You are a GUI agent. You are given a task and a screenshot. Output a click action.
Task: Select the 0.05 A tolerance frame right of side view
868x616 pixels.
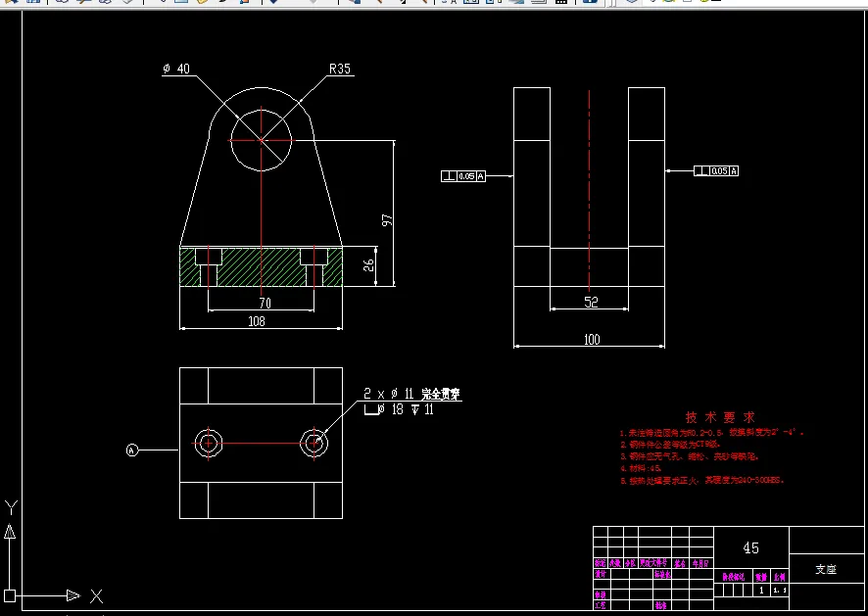(716, 171)
